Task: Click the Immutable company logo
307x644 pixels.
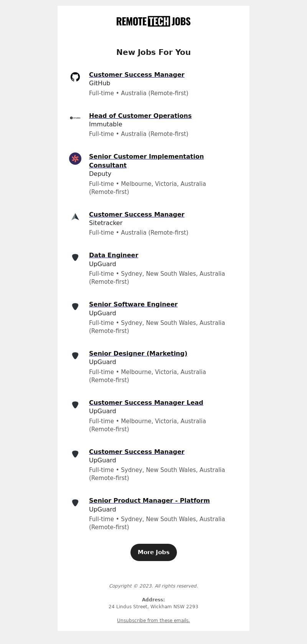Action: tap(75, 118)
